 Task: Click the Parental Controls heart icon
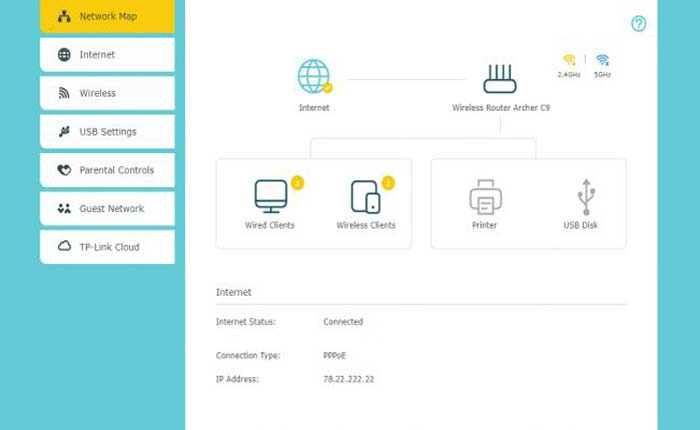[x=64, y=170]
